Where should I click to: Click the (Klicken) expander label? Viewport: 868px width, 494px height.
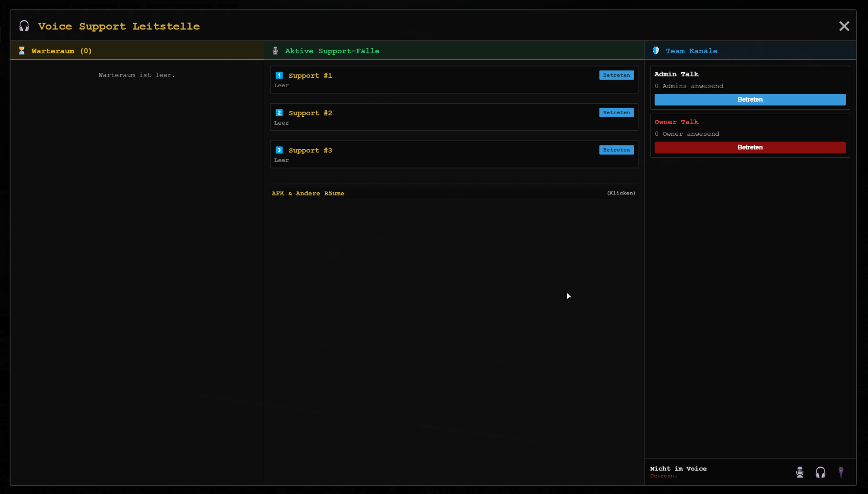click(621, 193)
